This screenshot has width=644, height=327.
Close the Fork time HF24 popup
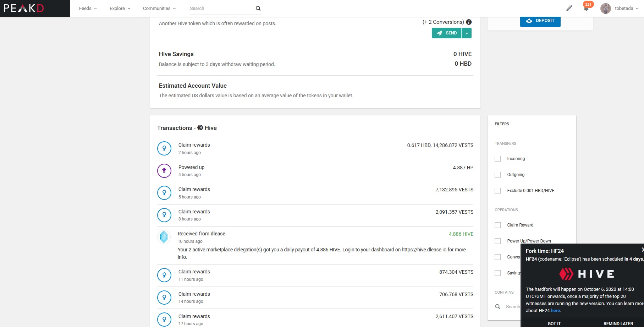click(642, 250)
